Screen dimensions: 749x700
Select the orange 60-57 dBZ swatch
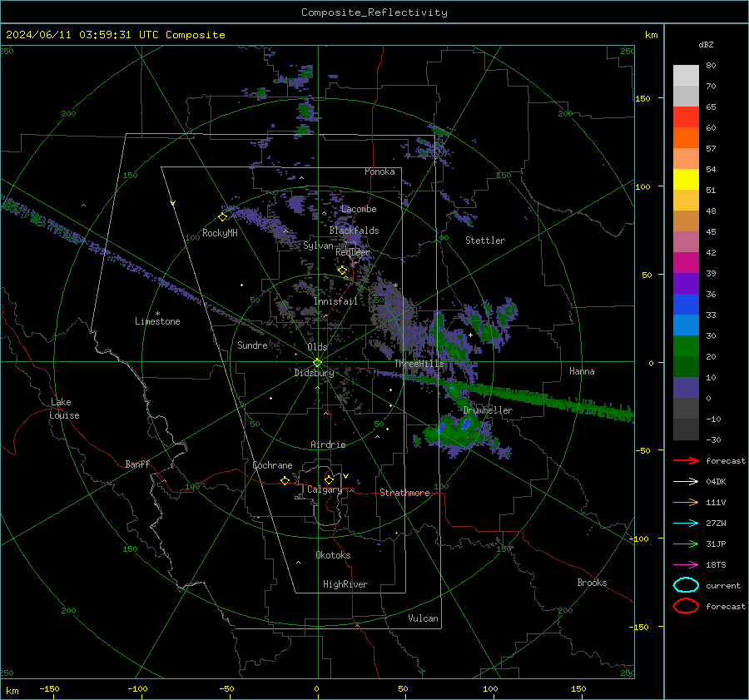click(686, 138)
